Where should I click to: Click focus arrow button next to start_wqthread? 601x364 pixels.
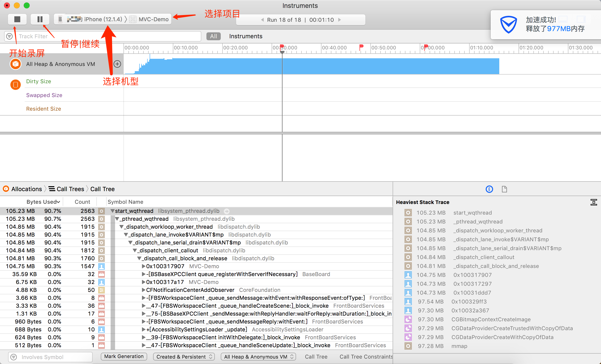(227, 211)
